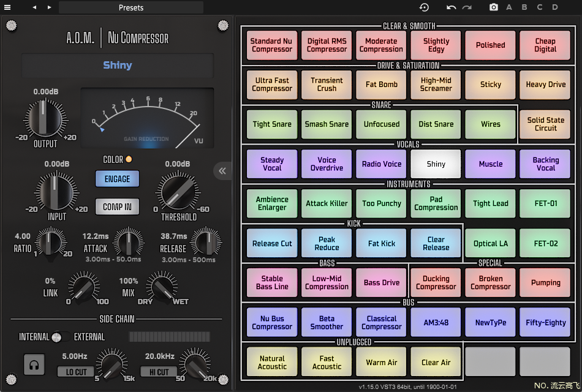582x392 pixels.
Task: Click the redo arrow
Action: click(467, 7)
